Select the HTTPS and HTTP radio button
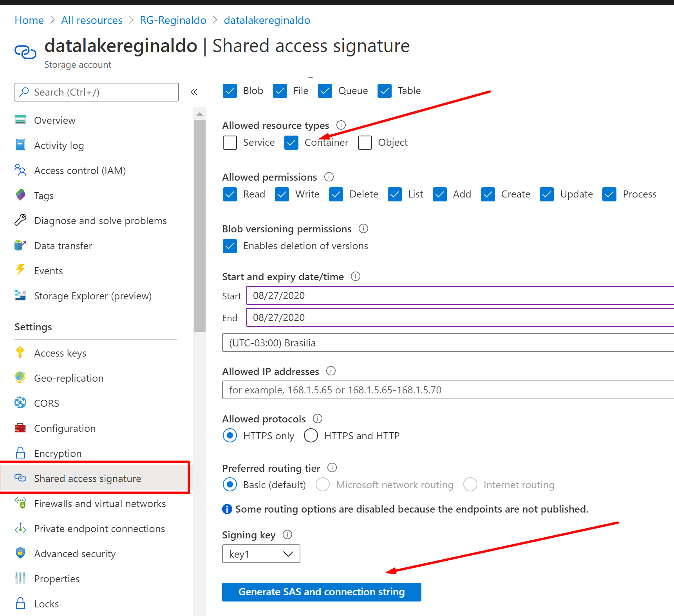Screen dimensions: 674x616 coord(311,435)
